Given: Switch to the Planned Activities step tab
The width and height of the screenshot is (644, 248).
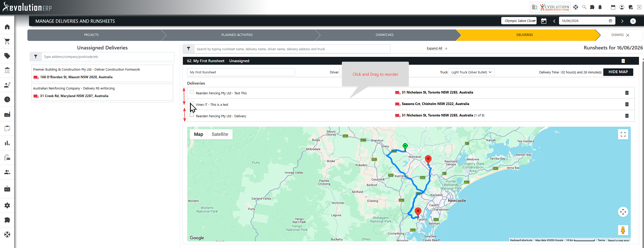Looking at the screenshot, I should click(237, 35).
